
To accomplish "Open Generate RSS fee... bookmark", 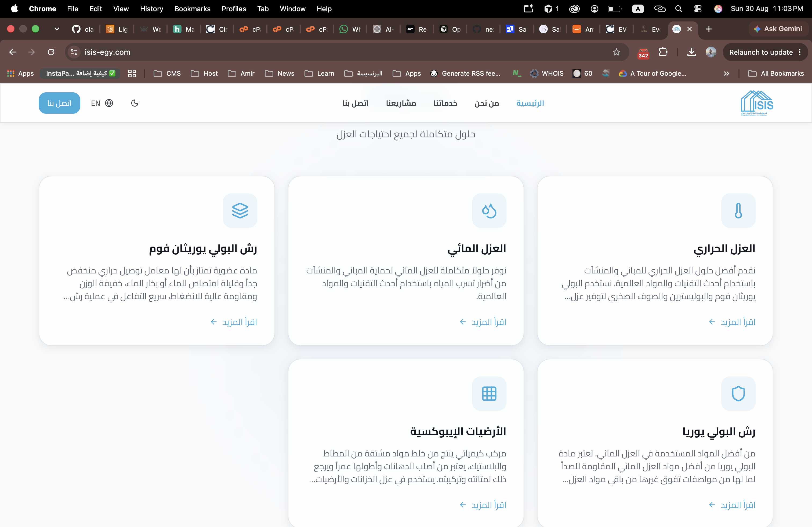I will 465,73.
